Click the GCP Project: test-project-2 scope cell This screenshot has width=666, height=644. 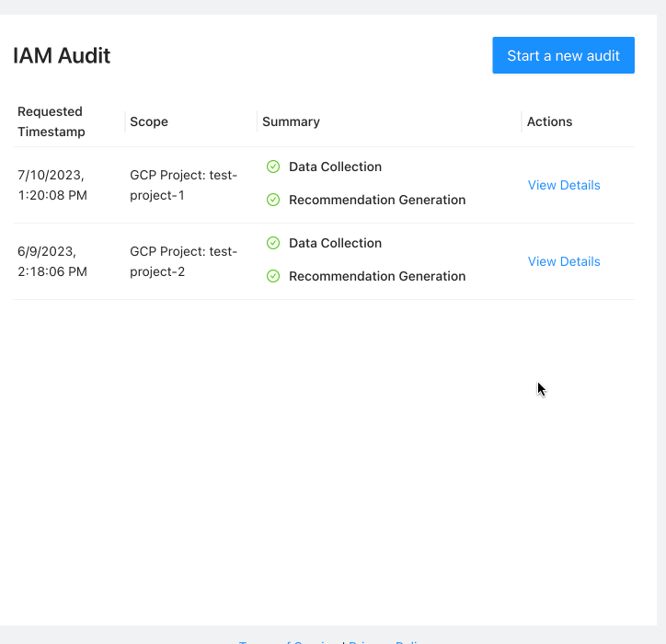point(183,261)
